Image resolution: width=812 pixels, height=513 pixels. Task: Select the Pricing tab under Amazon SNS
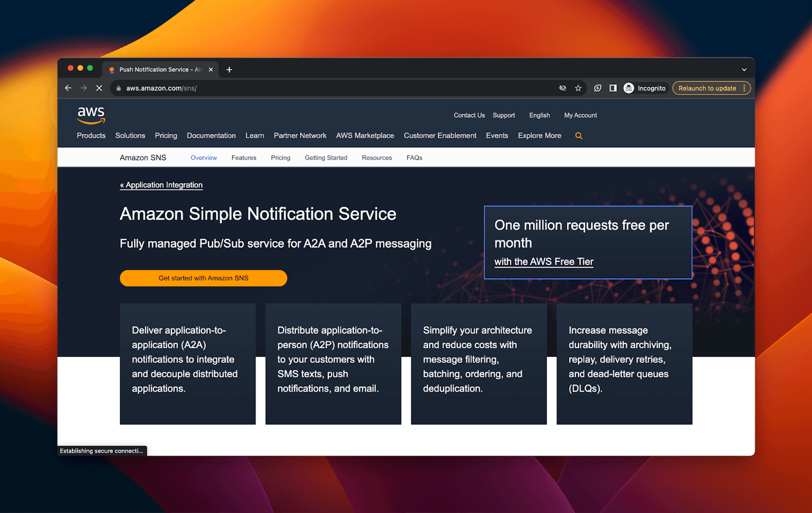click(x=281, y=157)
